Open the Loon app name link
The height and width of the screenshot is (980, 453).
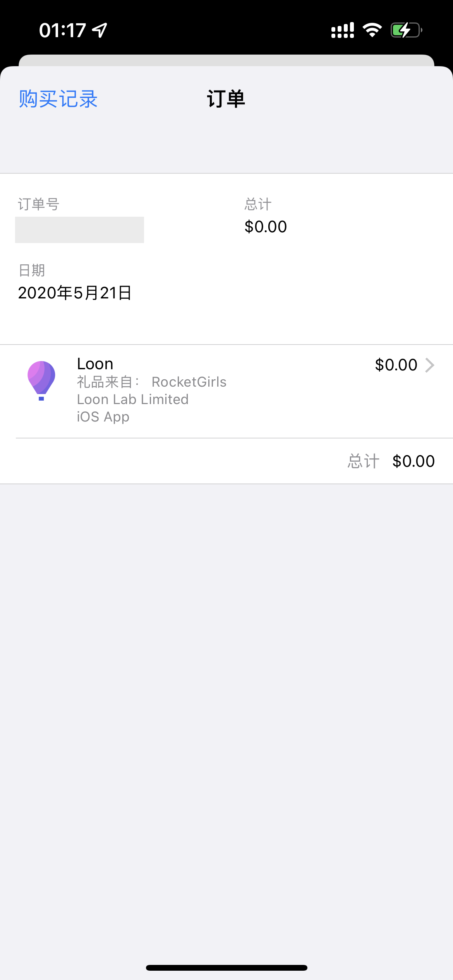(x=95, y=364)
